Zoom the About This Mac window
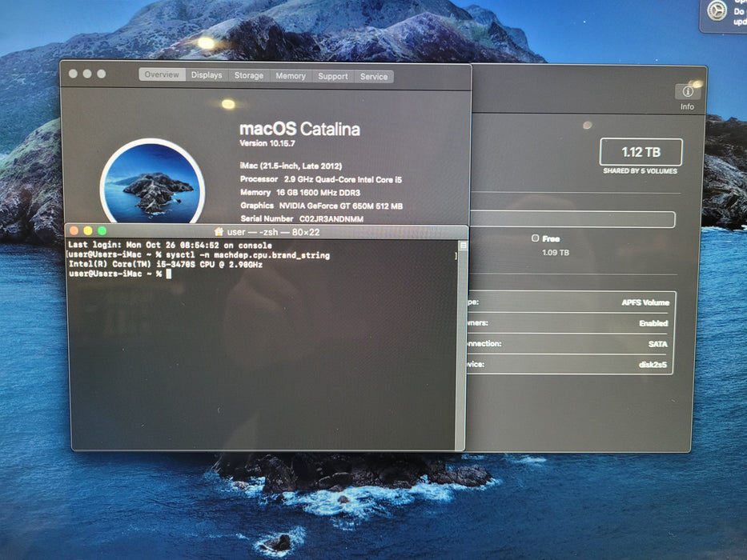This screenshot has height=560, width=747. click(102, 74)
